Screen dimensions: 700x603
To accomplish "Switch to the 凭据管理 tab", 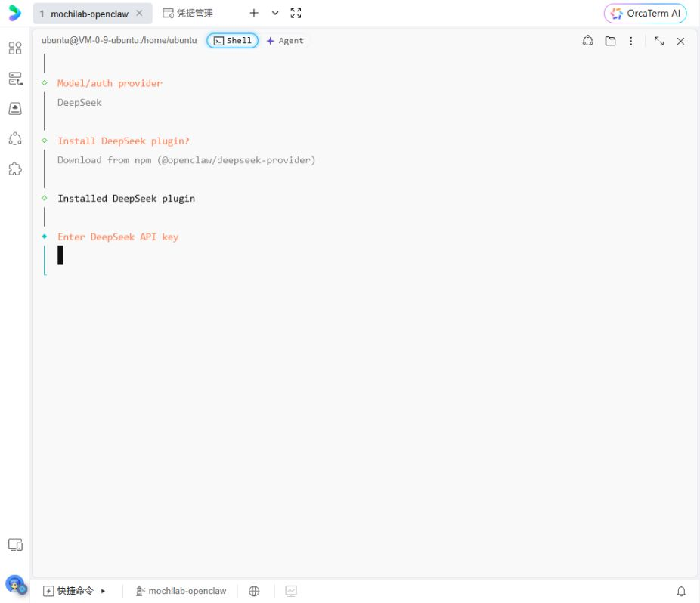I will [x=187, y=14].
